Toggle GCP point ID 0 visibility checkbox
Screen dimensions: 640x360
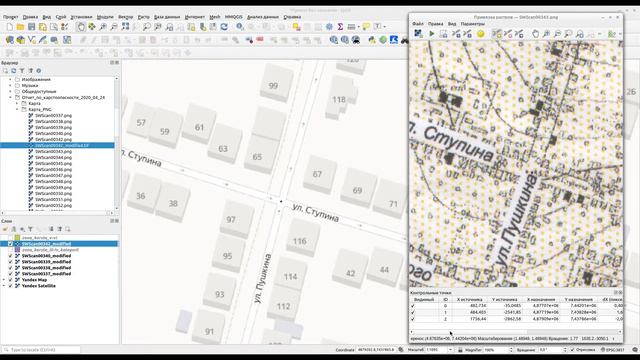coord(413,306)
